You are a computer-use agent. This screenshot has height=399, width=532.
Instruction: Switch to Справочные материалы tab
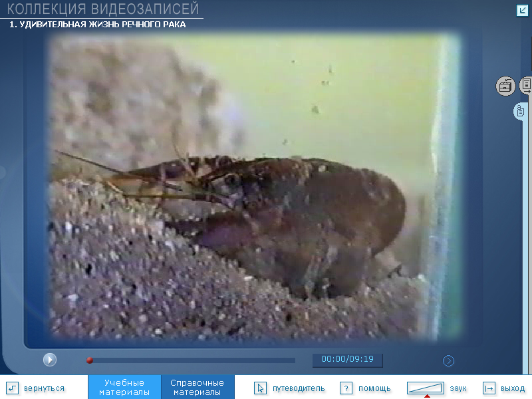(x=197, y=387)
